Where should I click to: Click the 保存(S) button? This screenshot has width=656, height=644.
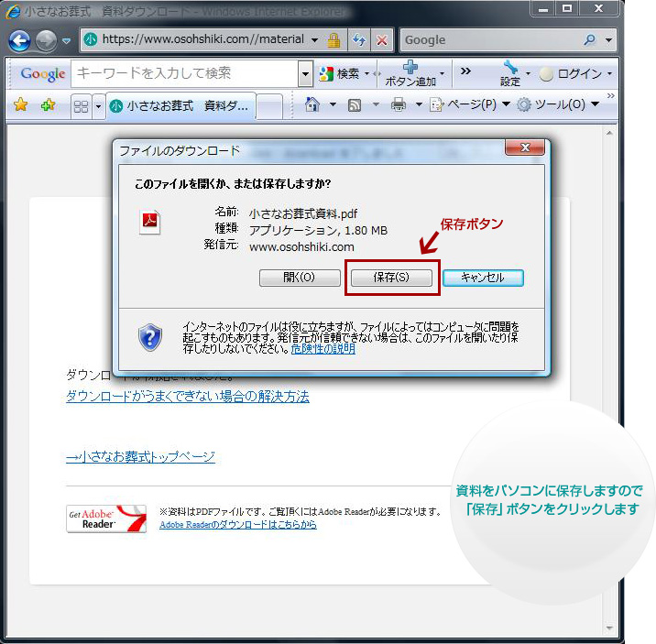point(391,278)
